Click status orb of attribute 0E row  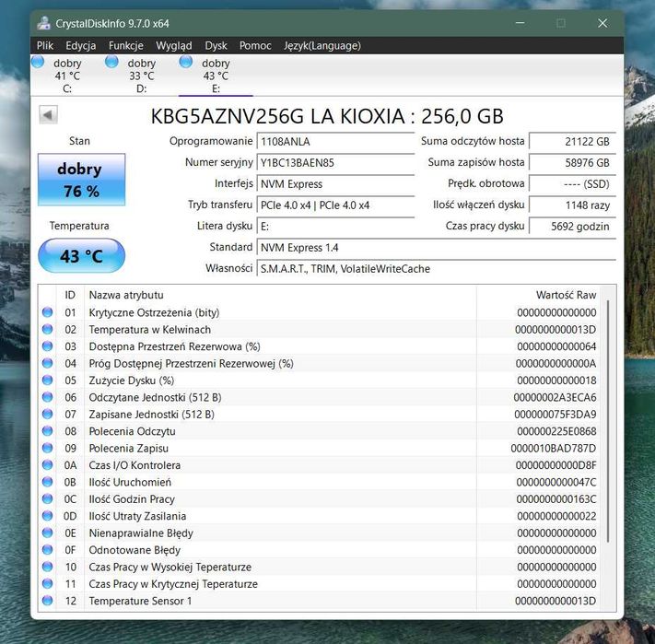point(48,533)
